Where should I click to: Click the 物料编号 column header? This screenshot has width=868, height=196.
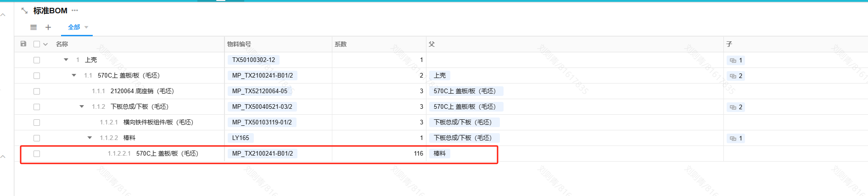click(x=239, y=44)
